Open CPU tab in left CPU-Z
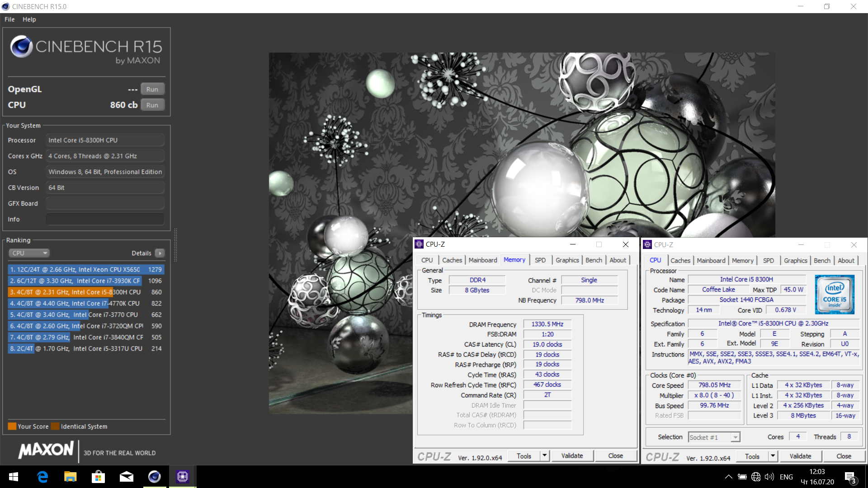Screen dimensions: 868x488 tap(427, 260)
